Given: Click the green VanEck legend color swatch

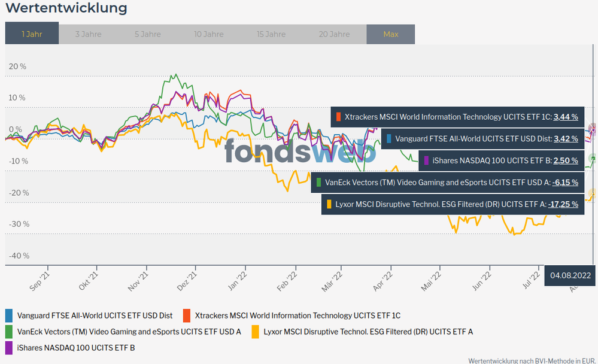Looking at the screenshot, I should click(9, 331).
